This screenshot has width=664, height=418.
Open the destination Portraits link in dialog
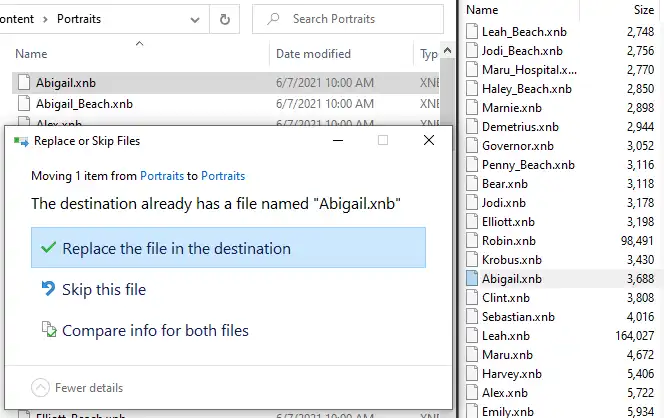click(x=223, y=175)
